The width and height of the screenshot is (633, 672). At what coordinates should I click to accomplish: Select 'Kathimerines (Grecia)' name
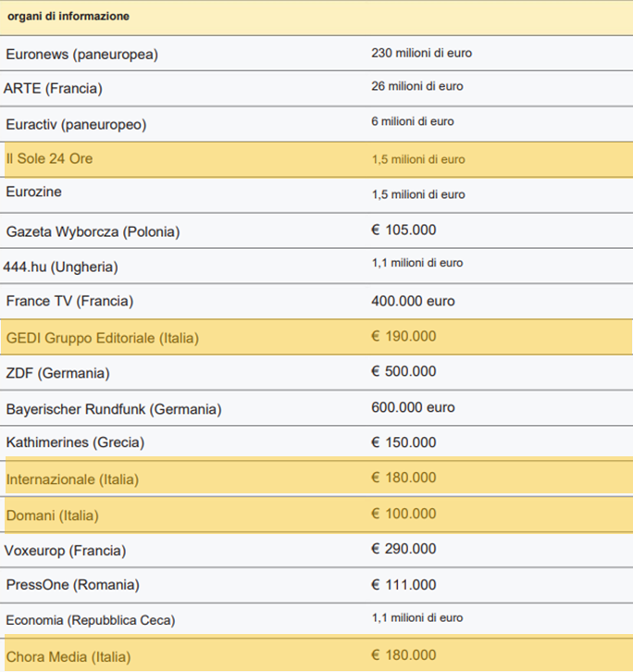click(75, 442)
